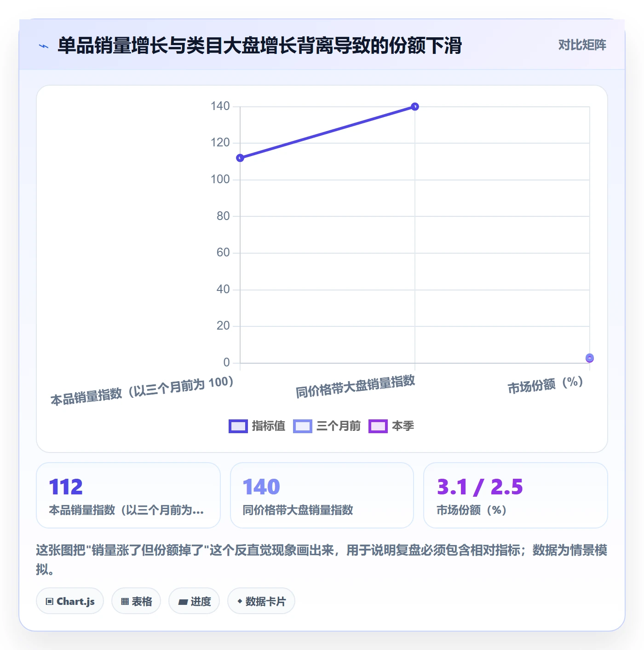The image size is (644, 650).
Task: Click the 60 y-axis tick label
Action: [x=223, y=253]
